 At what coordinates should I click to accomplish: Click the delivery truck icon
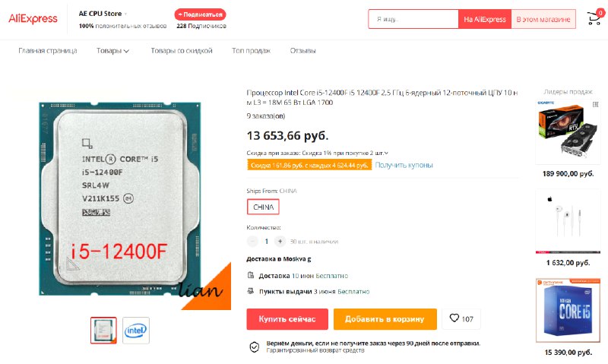[x=251, y=276]
